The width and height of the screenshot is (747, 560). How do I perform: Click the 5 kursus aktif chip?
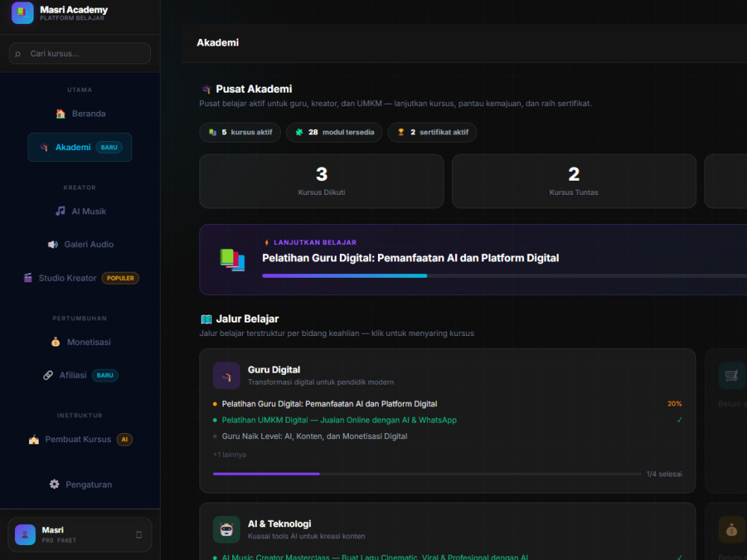(240, 132)
